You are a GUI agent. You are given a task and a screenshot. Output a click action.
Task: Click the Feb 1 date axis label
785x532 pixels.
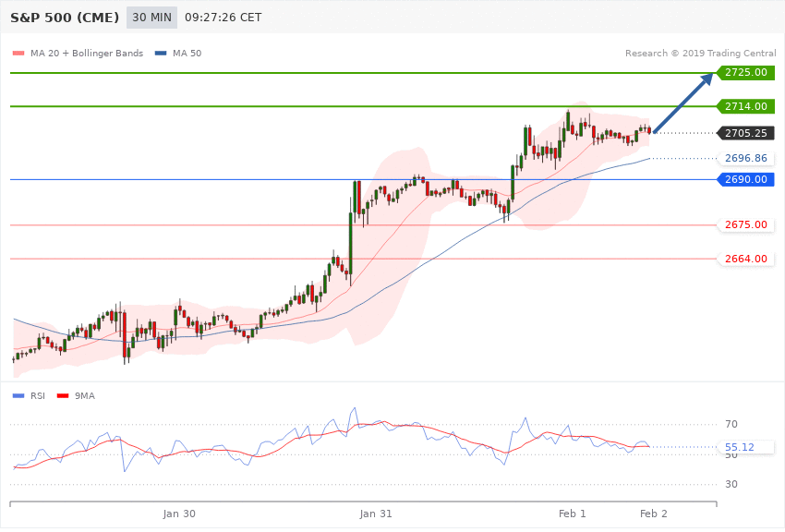point(573,514)
